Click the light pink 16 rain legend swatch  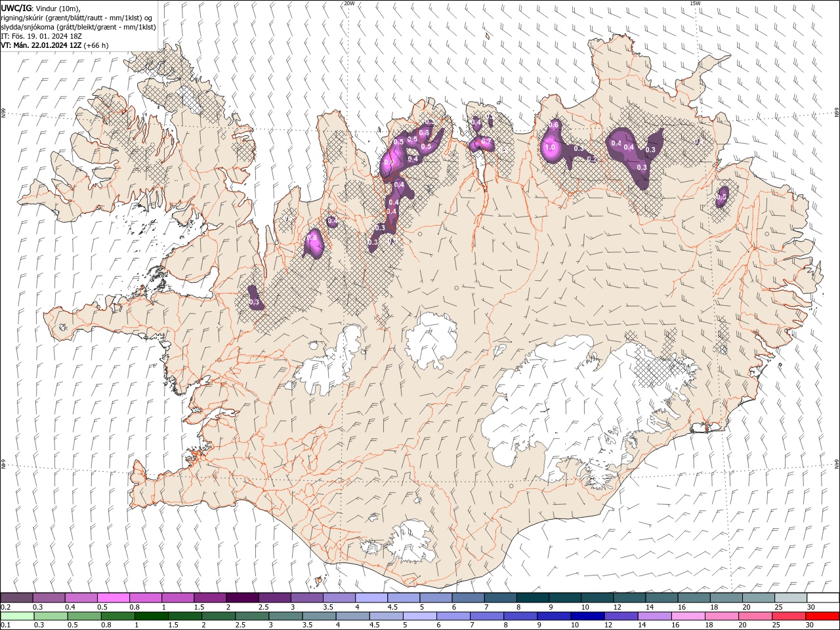point(688,616)
